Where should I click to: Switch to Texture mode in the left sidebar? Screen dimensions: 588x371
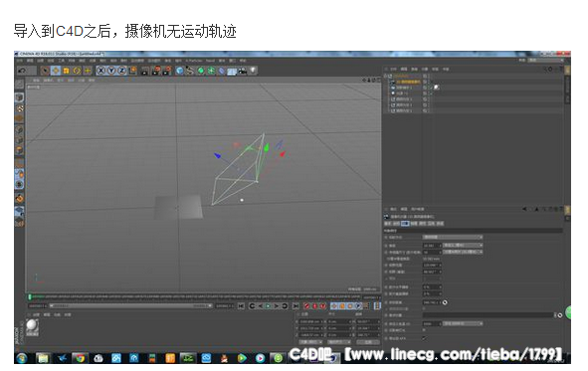(x=20, y=108)
